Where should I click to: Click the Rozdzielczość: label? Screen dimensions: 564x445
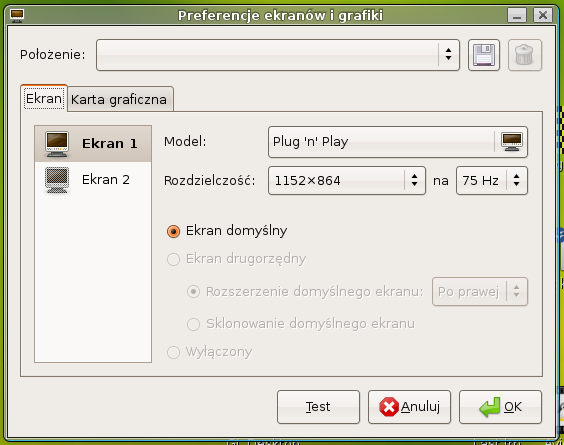point(209,181)
